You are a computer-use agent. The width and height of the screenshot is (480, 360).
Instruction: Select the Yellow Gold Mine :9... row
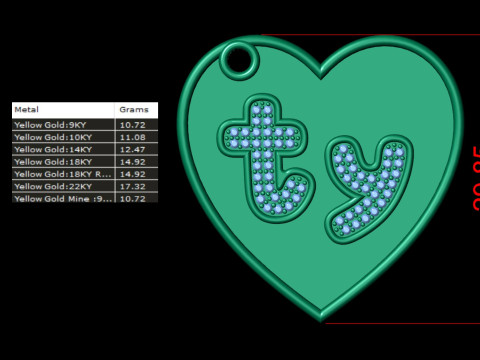[85, 198]
